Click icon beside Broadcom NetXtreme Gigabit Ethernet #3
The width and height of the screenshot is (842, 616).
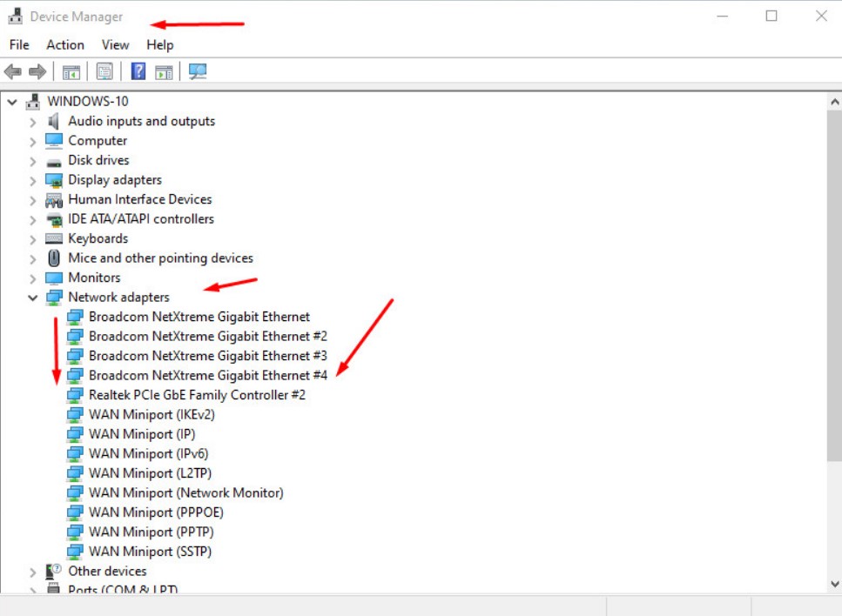[x=75, y=357]
